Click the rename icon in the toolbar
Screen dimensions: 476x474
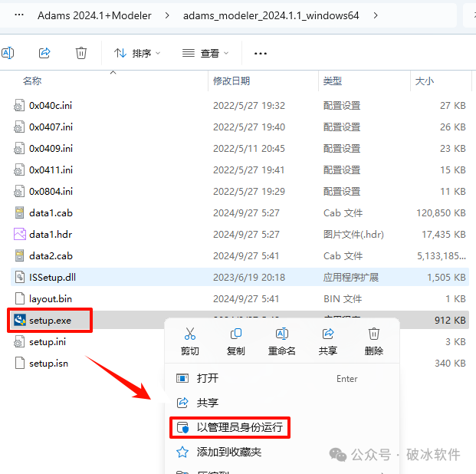tap(8, 53)
